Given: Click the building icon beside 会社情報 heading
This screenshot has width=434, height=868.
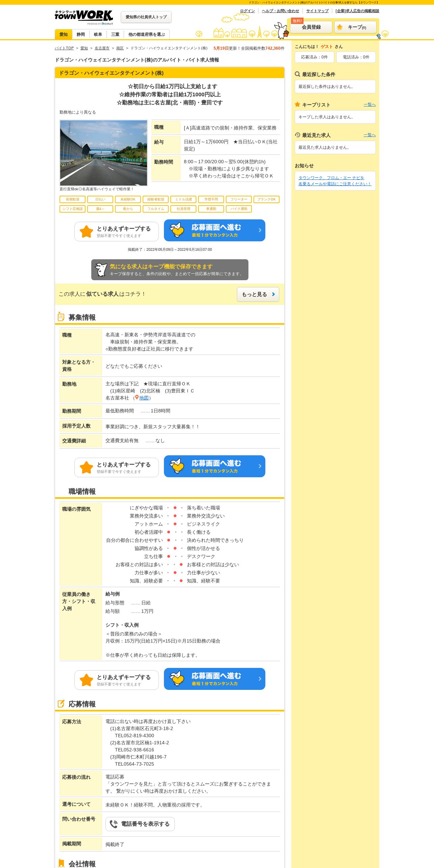Looking at the screenshot, I should [61, 863].
